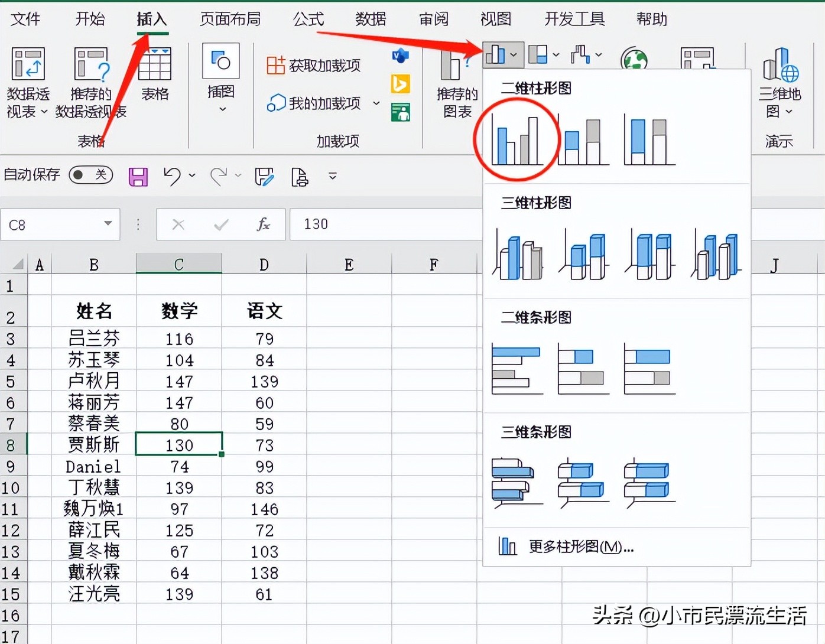Switch to the 数据 tab

tap(371, 19)
